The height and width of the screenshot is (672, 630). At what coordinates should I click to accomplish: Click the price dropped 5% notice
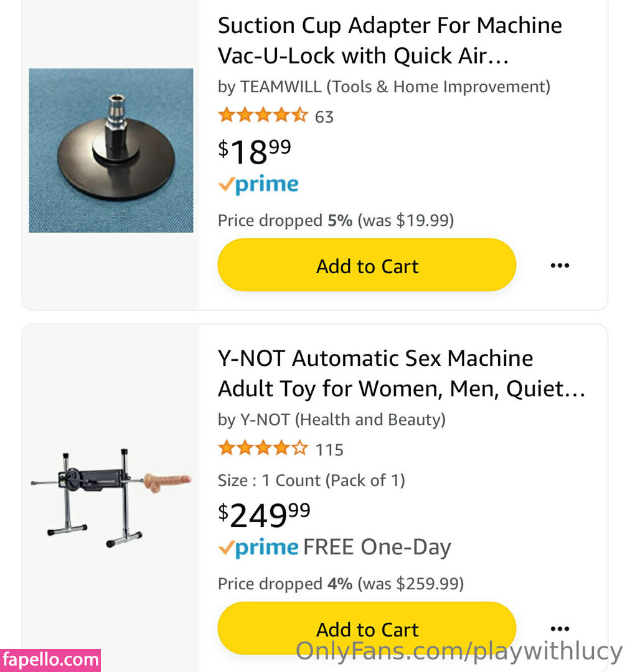click(336, 220)
